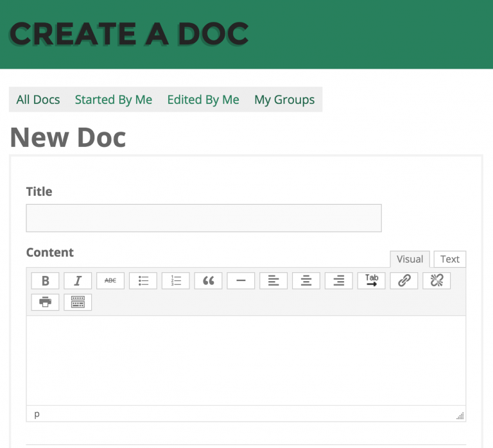Click the 'CREATE A DOC' page header
This screenshot has width=493, height=448.
[129, 33]
